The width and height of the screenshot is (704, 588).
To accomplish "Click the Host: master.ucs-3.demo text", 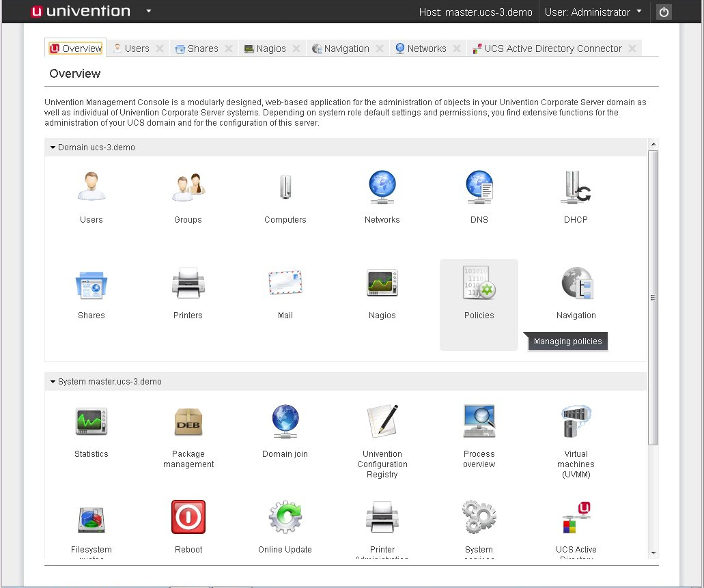I will pos(475,12).
